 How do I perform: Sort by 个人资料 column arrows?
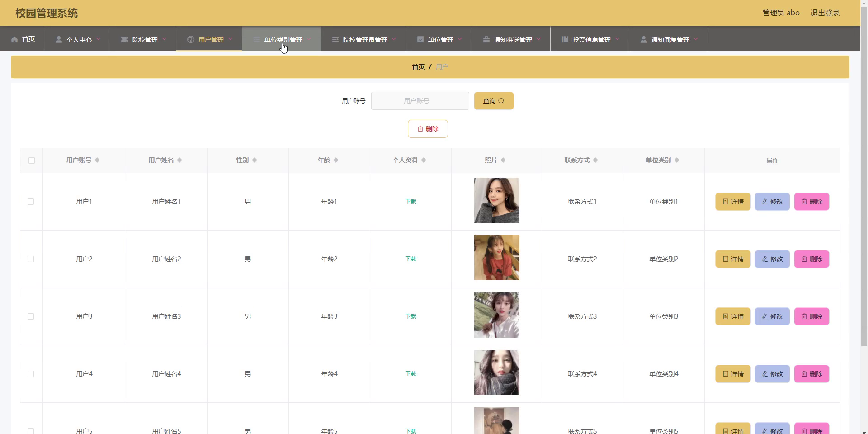pyautogui.click(x=424, y=160)
